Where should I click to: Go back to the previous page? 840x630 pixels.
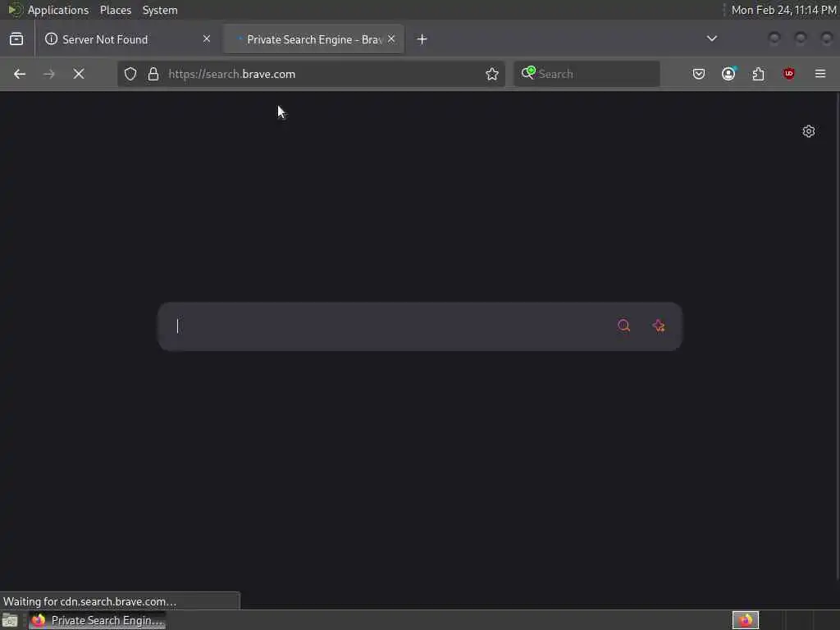click(x=20, y=74)
